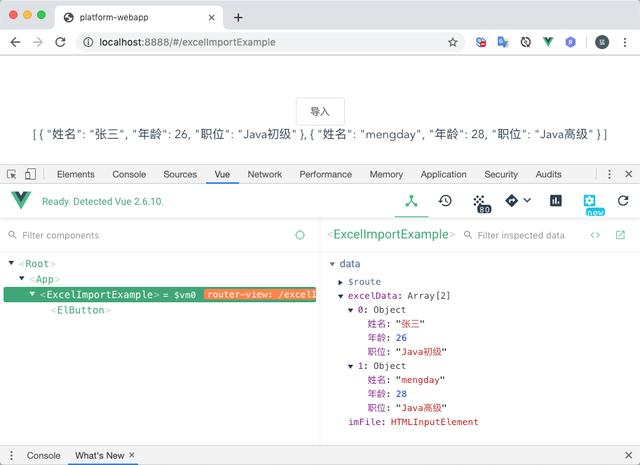Close the DevTools panel
This screenshot has width=640, height=465.
click(x=629, y=174)
